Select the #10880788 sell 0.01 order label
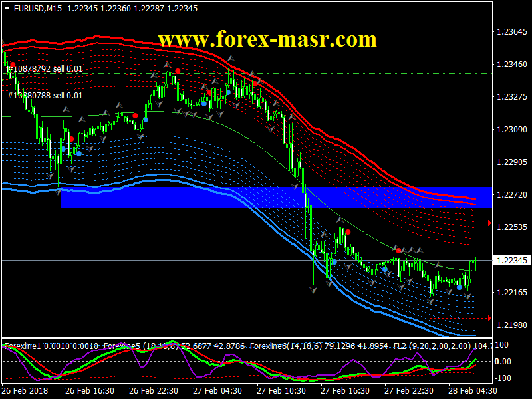The image size is (532, 399). (45, 96)
